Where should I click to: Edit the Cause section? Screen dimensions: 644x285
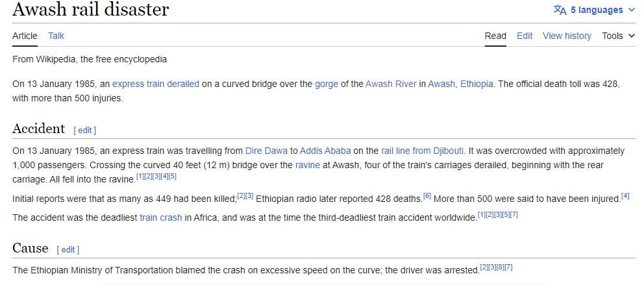[68, 249]
